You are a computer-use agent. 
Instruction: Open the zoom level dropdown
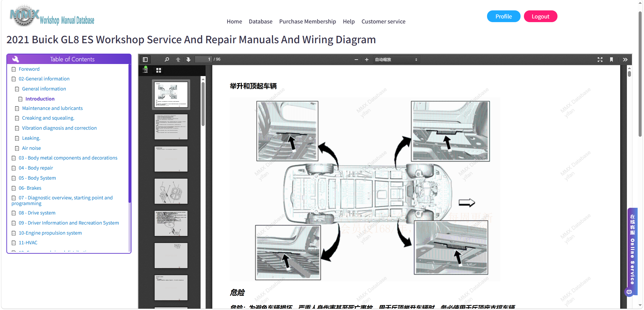tap(396, 60)
